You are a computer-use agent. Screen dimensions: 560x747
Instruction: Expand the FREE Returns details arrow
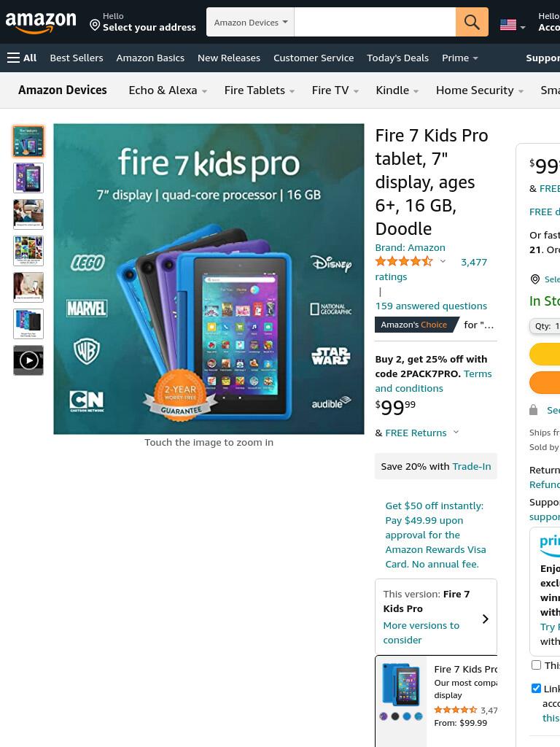click(x=456, y=432)
